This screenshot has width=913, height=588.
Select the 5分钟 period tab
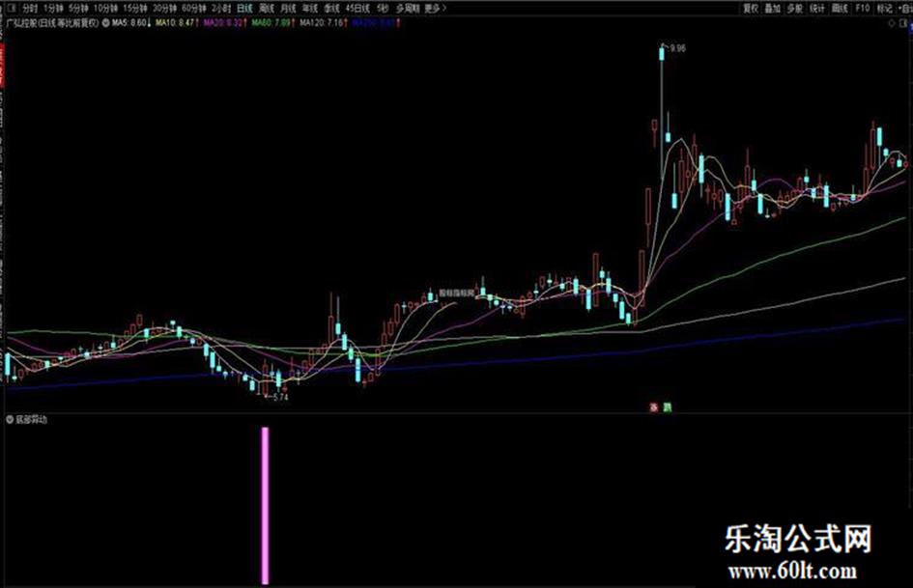(x=78, y=8)
